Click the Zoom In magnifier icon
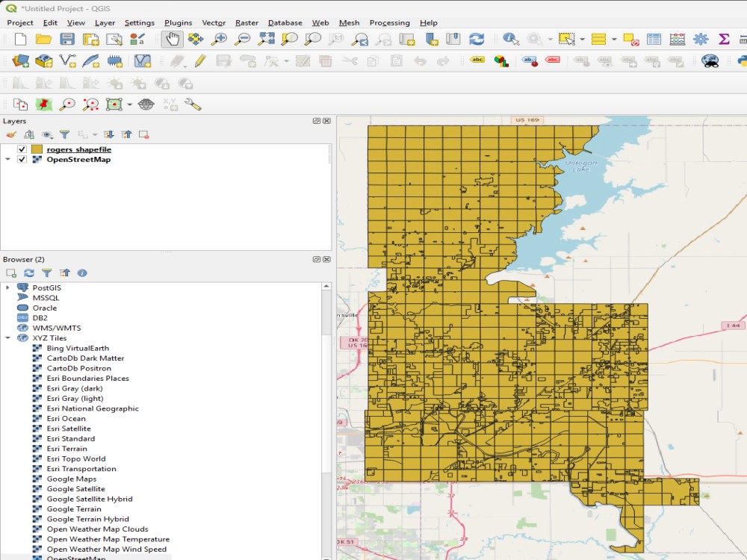 (x=219, y=39)
